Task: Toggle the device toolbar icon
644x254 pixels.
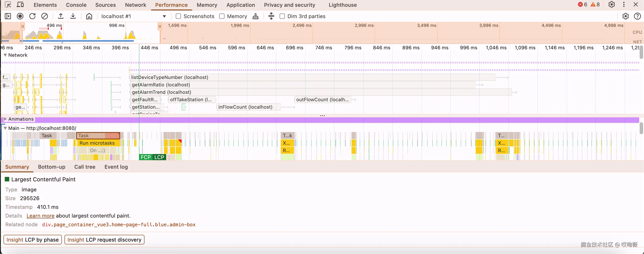Action: pyautogui.click(x=20, y=5)
